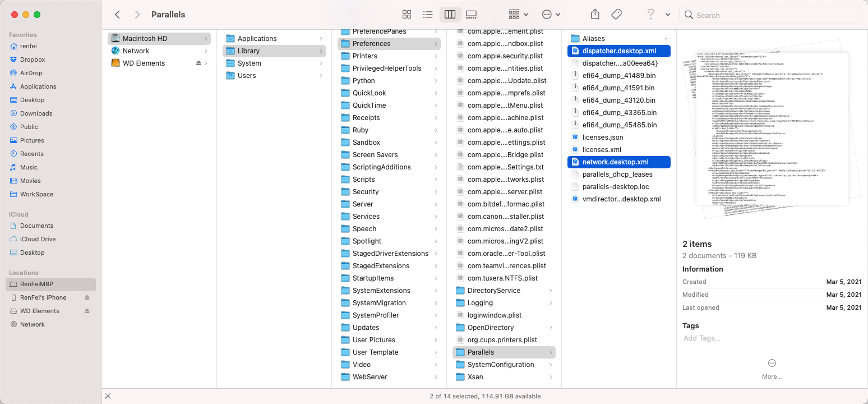Select efi64_dump_41489.bin file
Image resolution: width=868 pixels, height=404 pixels.
[x=619, y=75]
